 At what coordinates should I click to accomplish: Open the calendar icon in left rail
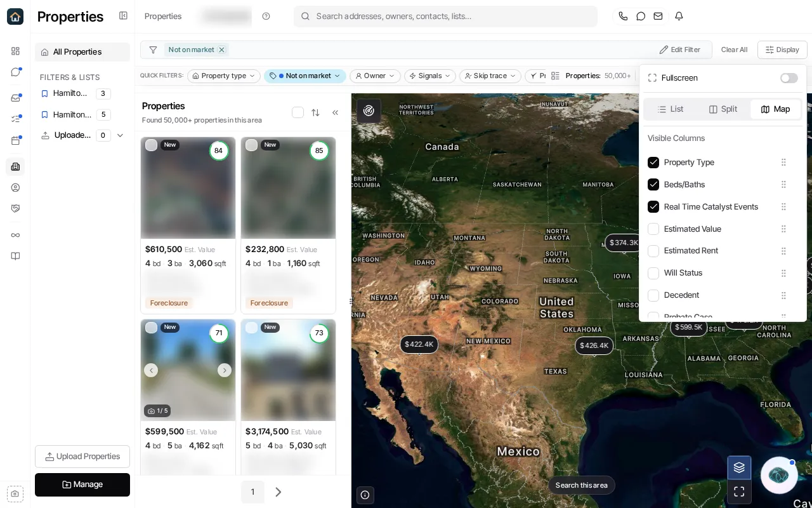(15, 140)
